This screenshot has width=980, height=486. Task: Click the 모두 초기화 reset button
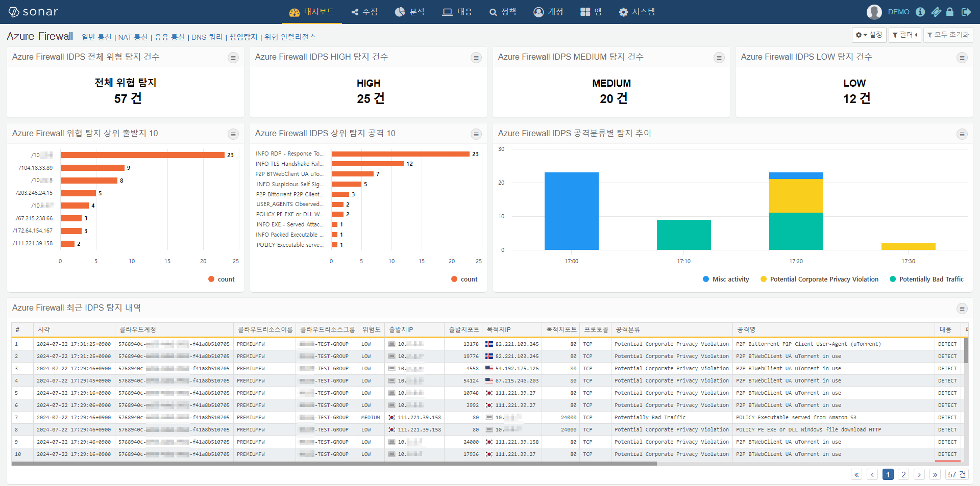click(948, 35)
